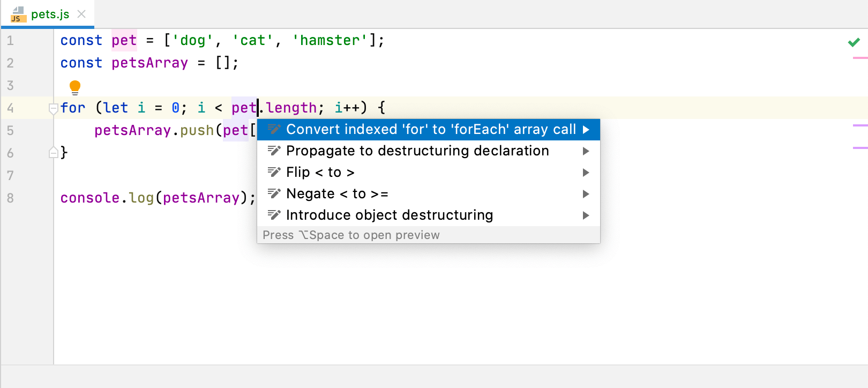Open submenu arrow for Introduce object destructuring
Viewport: 868px width, 388px height.
(586, 215)
